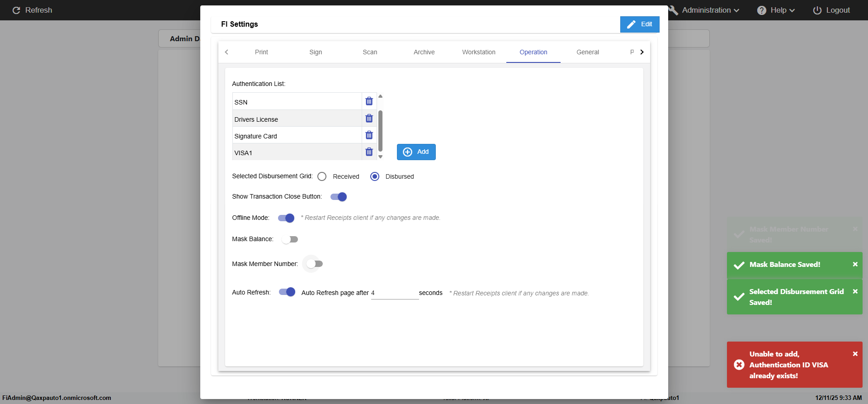Click the Auto Refresh seconds input field

(395, 293)
